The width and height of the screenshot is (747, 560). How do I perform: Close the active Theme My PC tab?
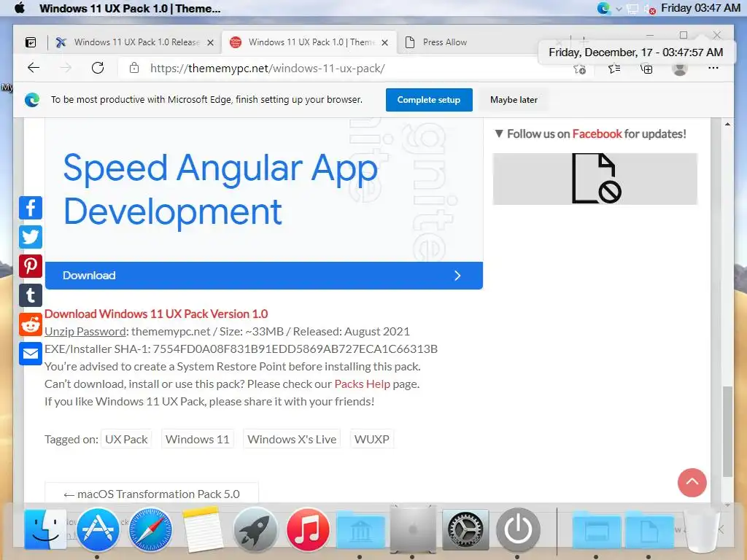pyautogui.click(x=385, y=42)
